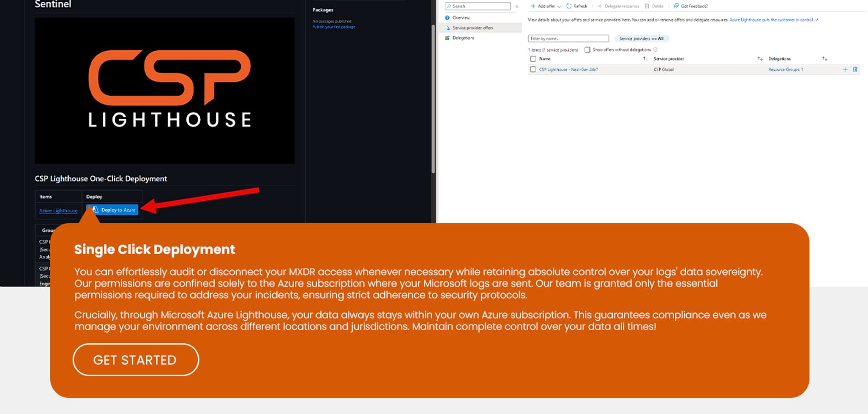The height and width of the screenshot is (414, 868).
Task: Click the Packages heading
Action: (323, 10)
